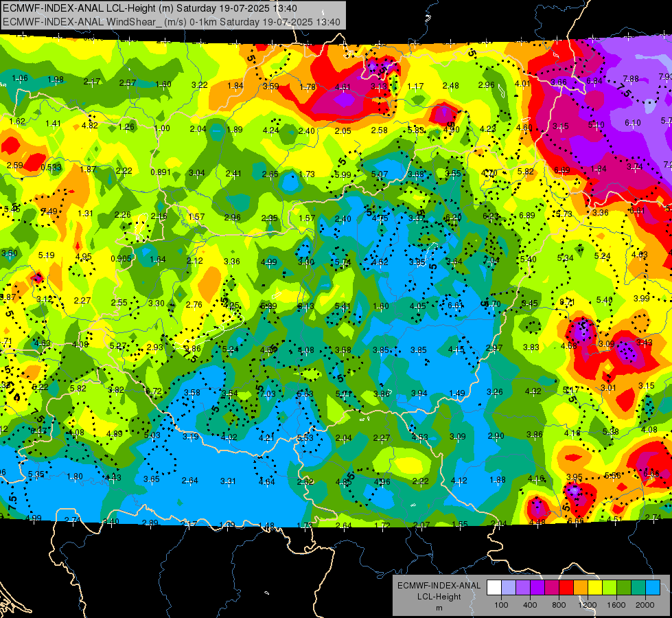
Task: Click the sky blue legend swatch
Action: click(653, 587)
